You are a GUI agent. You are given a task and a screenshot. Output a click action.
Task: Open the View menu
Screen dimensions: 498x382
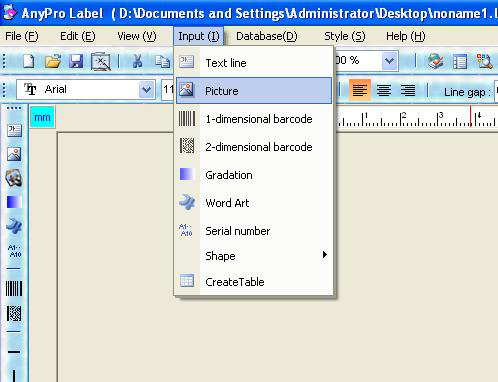pos(137,36)
